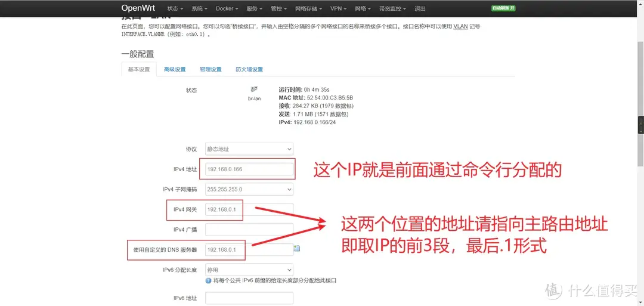Click the IPv6 地址 input field
The image size is (644, 306).
249,298
